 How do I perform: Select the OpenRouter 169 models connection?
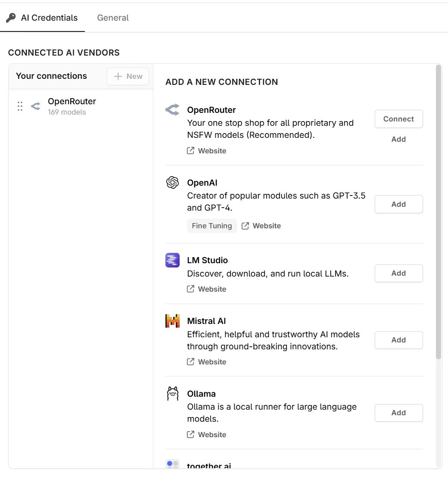tap(72, 106)
